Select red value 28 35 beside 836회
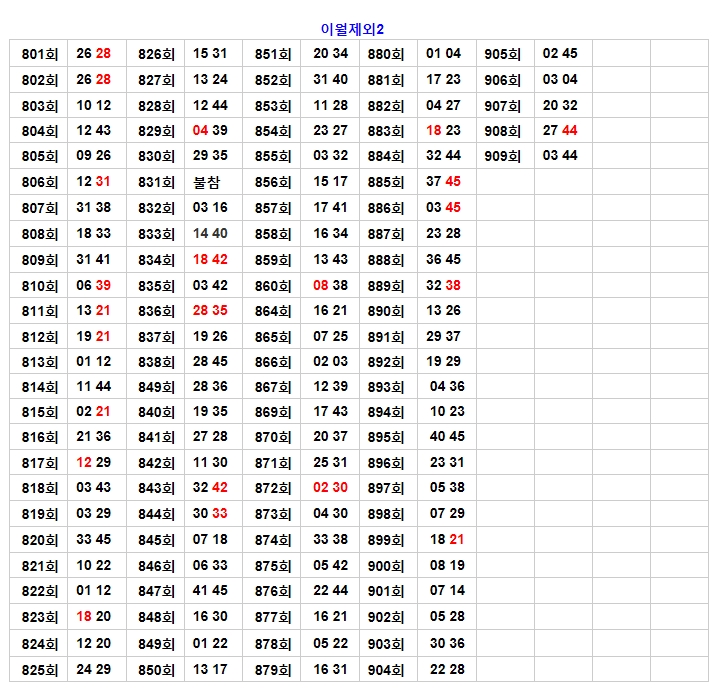This screenshot has width=723, height=694. [210, 311]
